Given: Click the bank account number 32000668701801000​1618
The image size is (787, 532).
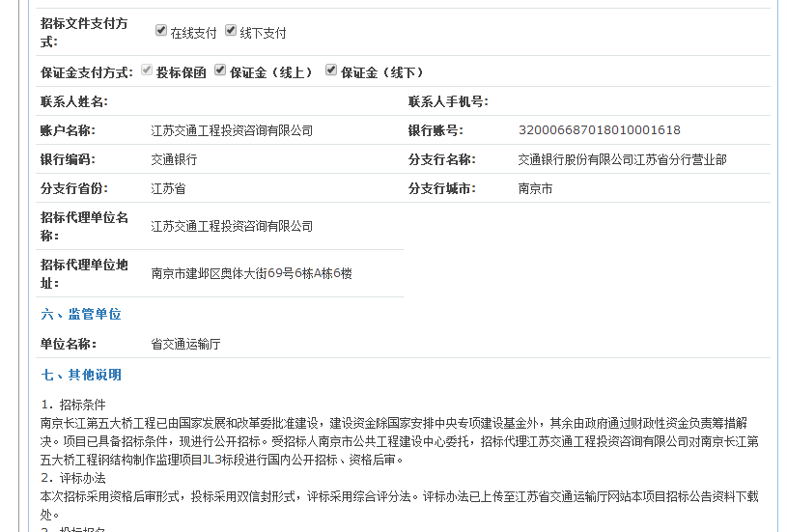Looking at the screenshot, I should pyautogui.click(x=599, y=130).
